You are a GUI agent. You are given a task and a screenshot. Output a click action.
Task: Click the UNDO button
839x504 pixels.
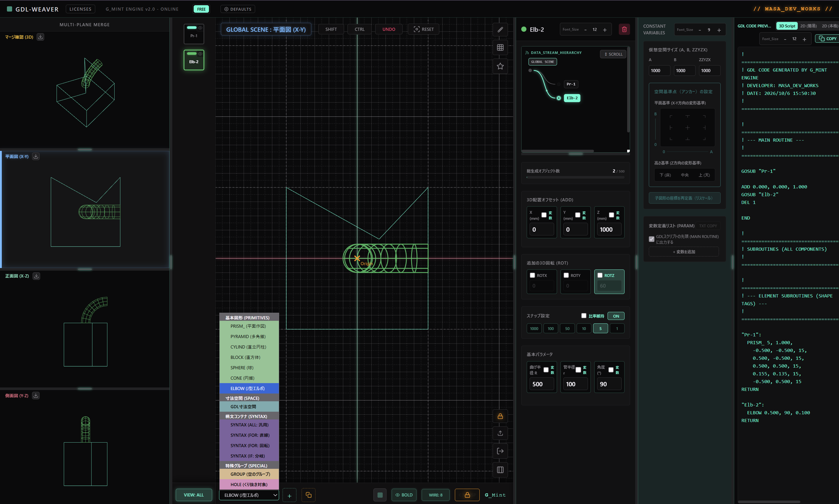coord(388,29)
